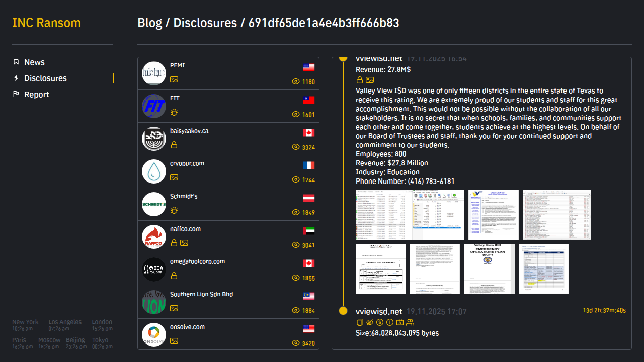Click the exclamation alert icon under vviewisd.net
The height and width of the screenshot is (362, 644).
click(x=390, y=322)
